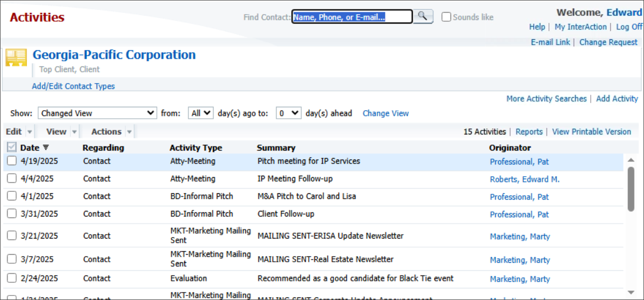
Task: Click Add/Edit Contact Types link
Action: (x=73, y=86)
